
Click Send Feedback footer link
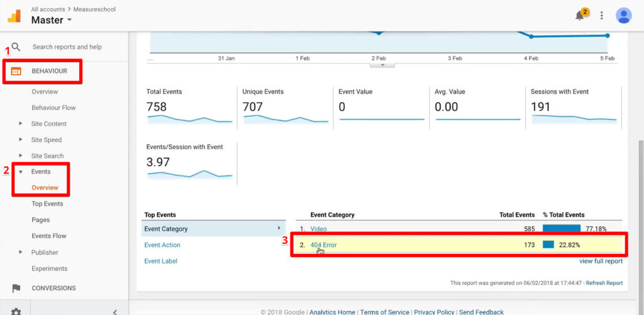(481, 312)
